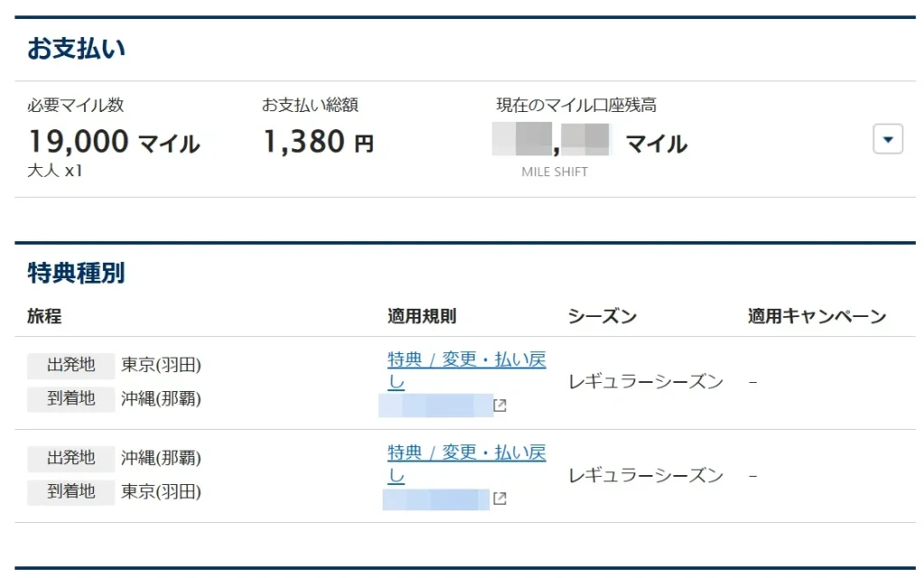Select the MILE SHIFT label under balance
924x578 pixels.
[x=554, y=172]
